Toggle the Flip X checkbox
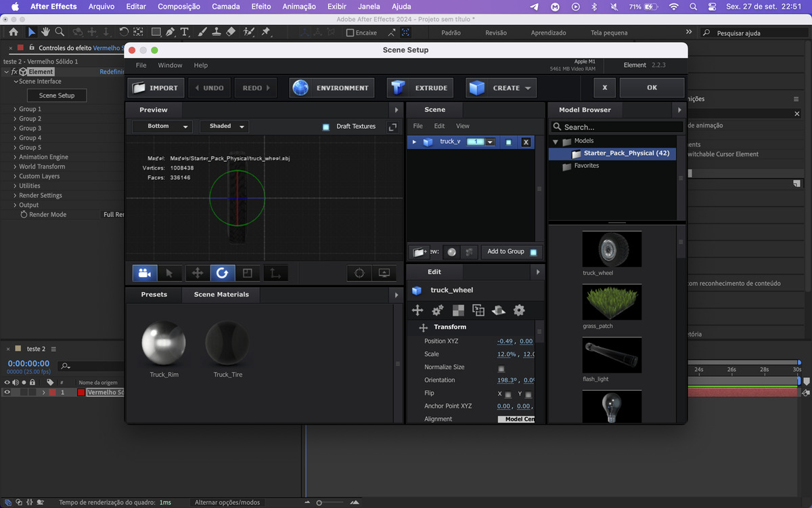 507,395
